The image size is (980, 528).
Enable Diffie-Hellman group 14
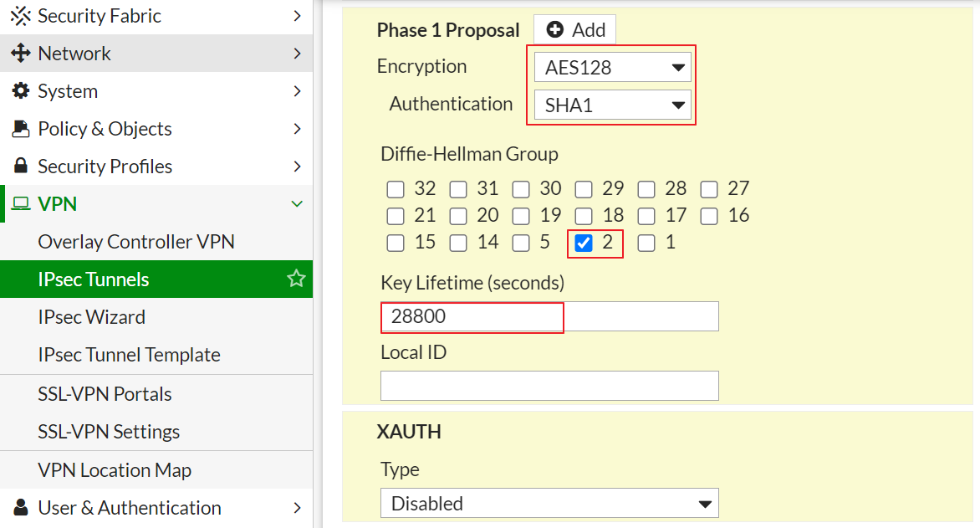[x=458, y=243]
